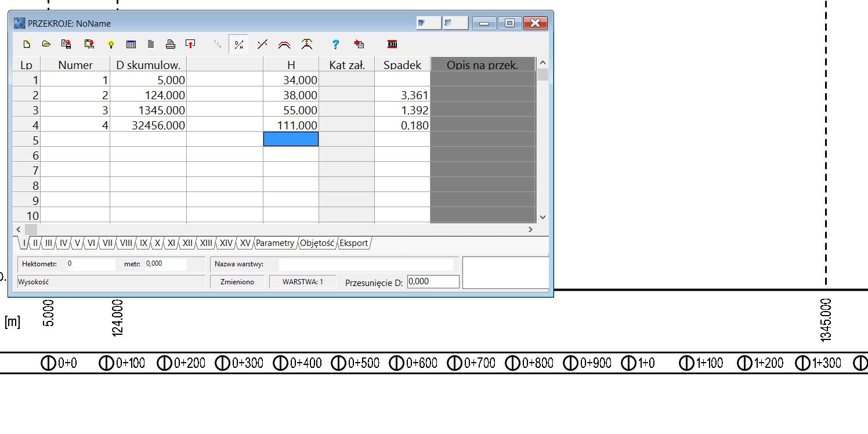Click the vertical scrollbar thumb
Screen dimensions: 868x434
tap(542, 74)
